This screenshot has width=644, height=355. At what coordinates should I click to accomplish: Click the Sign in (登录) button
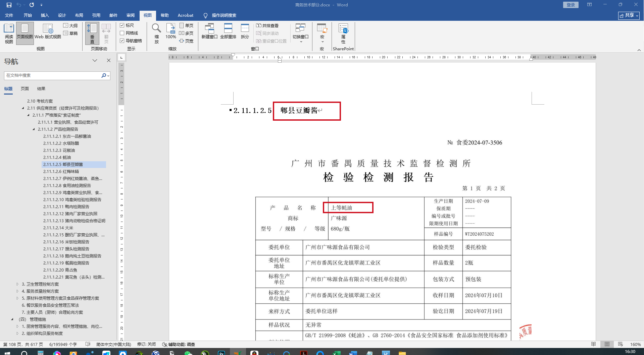pyautogui.click(x=571, y=5)
